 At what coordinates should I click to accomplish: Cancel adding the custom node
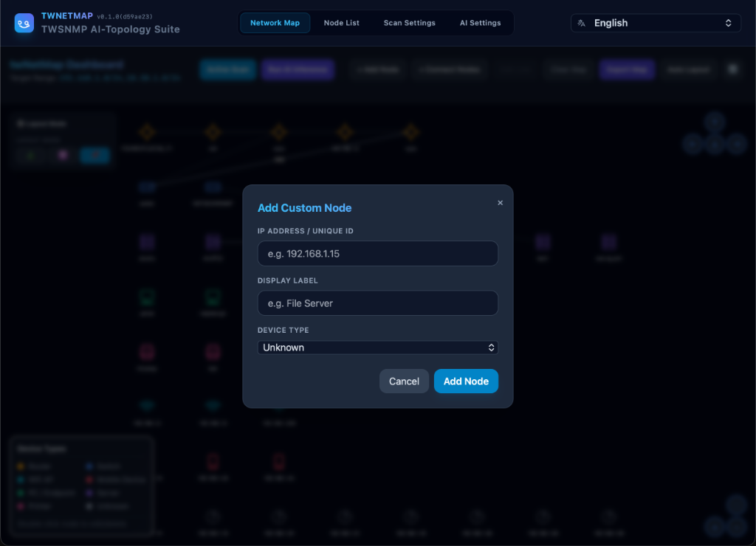pos(404,381)
